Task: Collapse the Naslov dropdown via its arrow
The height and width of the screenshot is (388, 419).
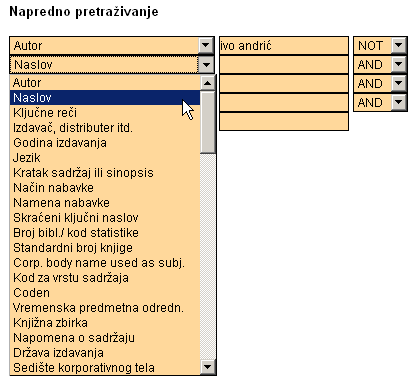Action: point(206,64)
